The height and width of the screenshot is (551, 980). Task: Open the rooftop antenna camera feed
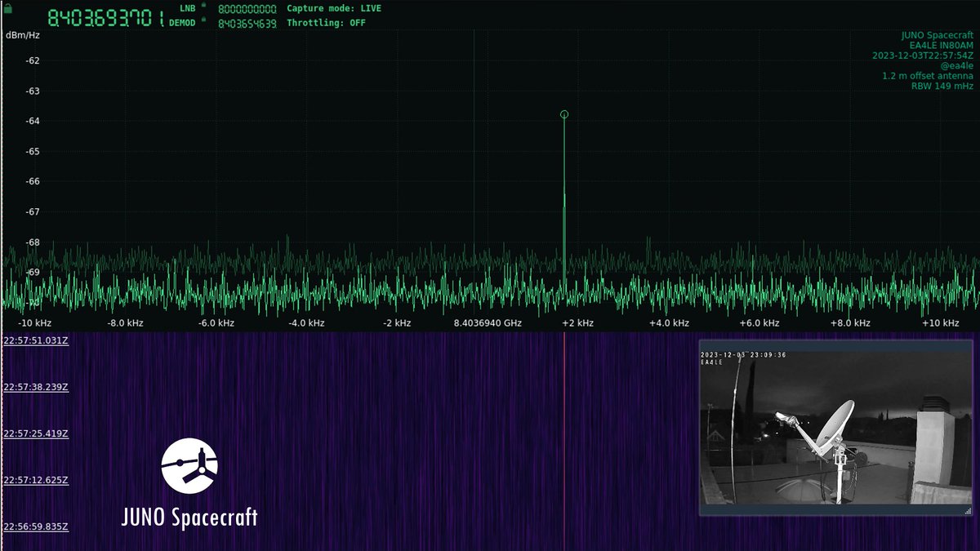click(835, 428)
